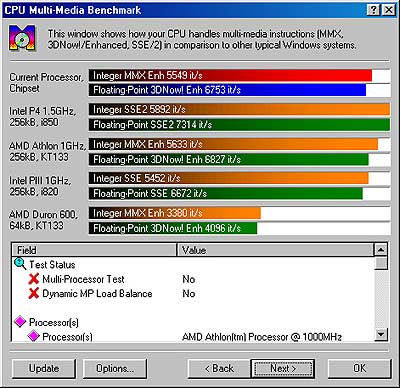Select the Processor(s) group heading row
Image resolution: width=400 pixels, height=388 pixels.
tap(193, 322)
